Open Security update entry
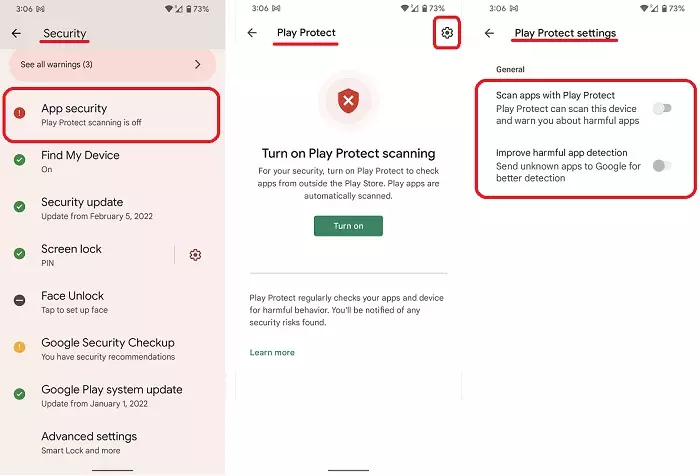 (x=112, y=209)
